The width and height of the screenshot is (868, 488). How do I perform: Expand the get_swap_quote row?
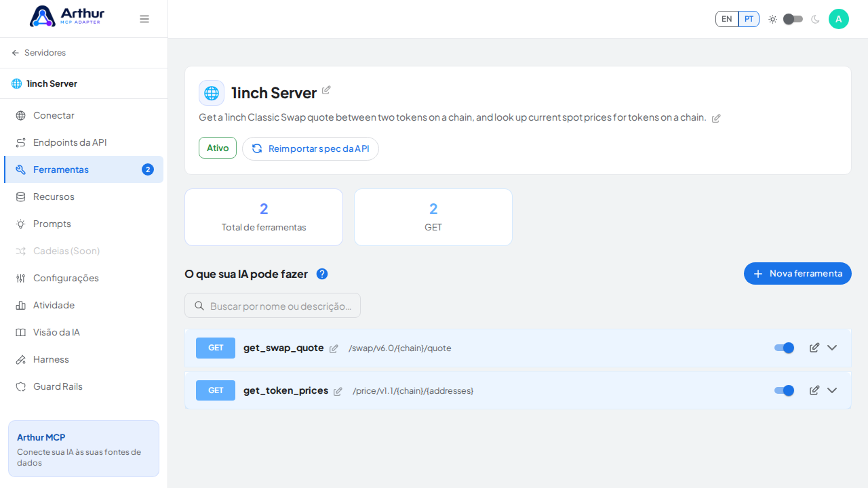(x=832, y=348)
